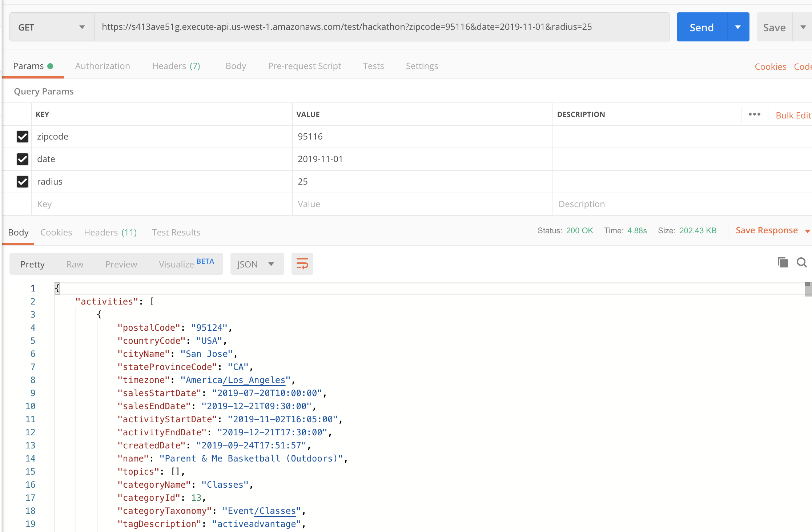Copy response body with the copy icon
812x532 pixels.
click(x=783, y=262)
